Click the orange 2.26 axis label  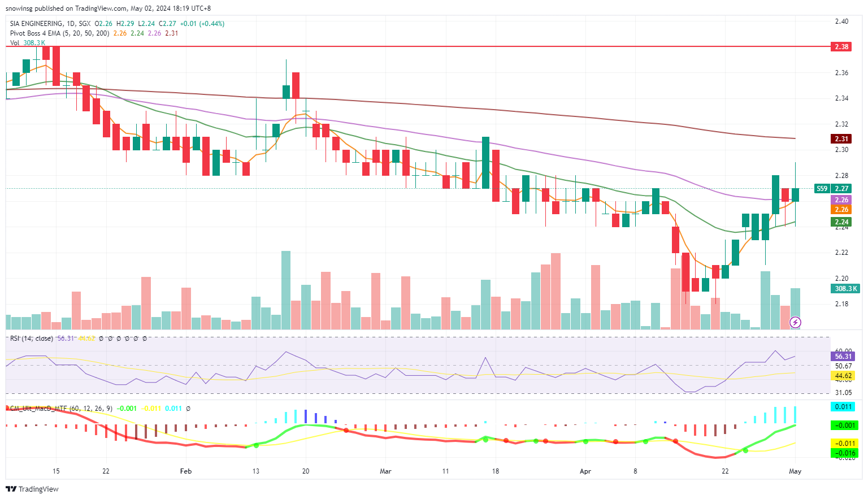point(842,210)
